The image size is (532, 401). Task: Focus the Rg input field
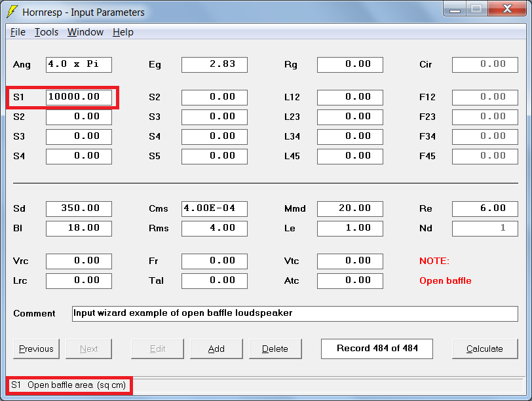click(x=350, y=64)
